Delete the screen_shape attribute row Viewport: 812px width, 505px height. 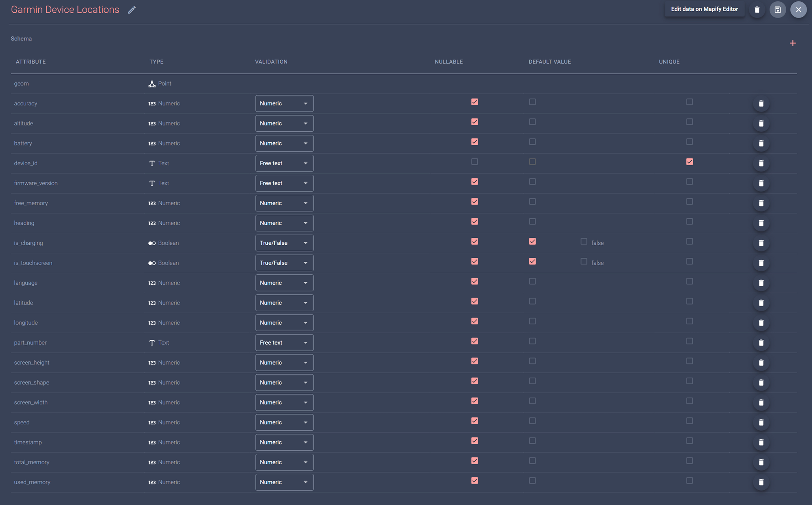pyautogui.click(x=761, y=382)
